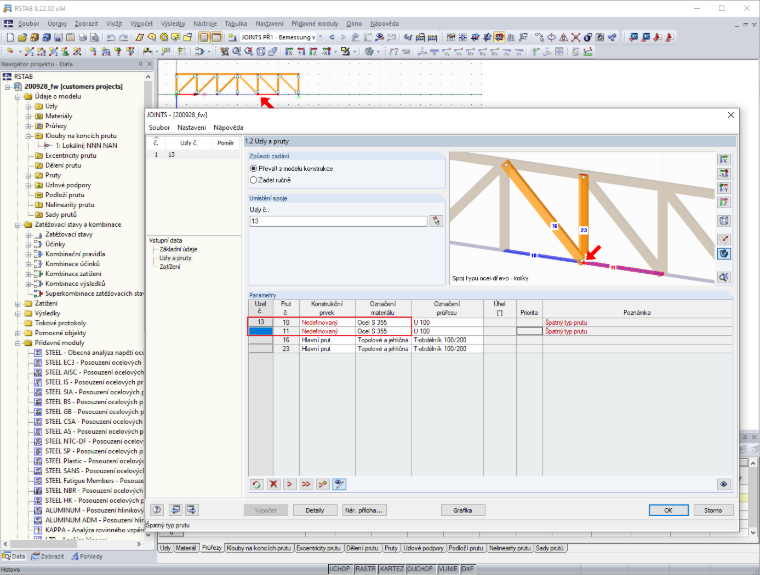Click the 'Nár. příloha...' button
The image size is (760, 575).
pyautogui.click(x=364, y=510)
